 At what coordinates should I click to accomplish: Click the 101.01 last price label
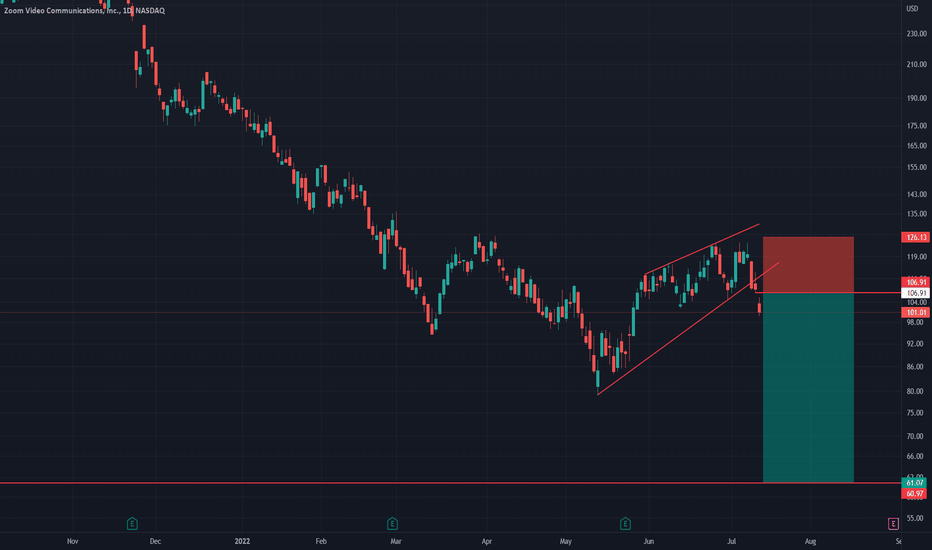[915, 312]
